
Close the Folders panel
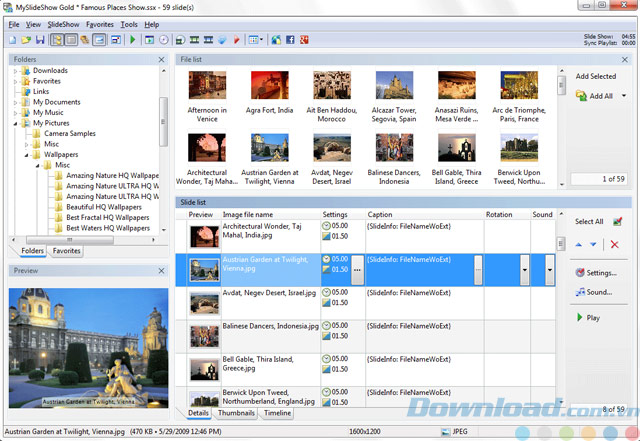coord(162,60)
